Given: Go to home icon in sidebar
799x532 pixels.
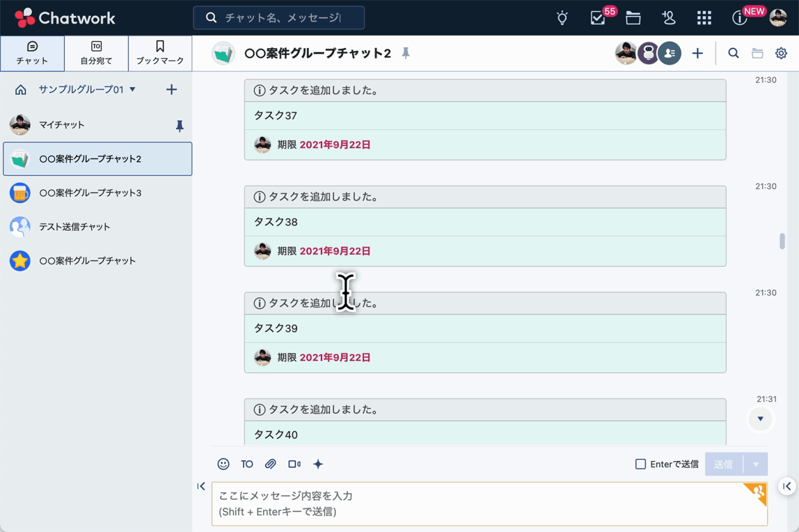Looking at the screenshot, I should click(20, 90).
